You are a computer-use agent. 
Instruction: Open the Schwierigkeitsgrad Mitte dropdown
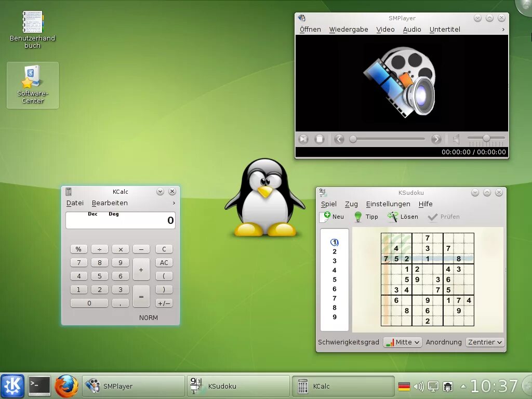[403, 342]
